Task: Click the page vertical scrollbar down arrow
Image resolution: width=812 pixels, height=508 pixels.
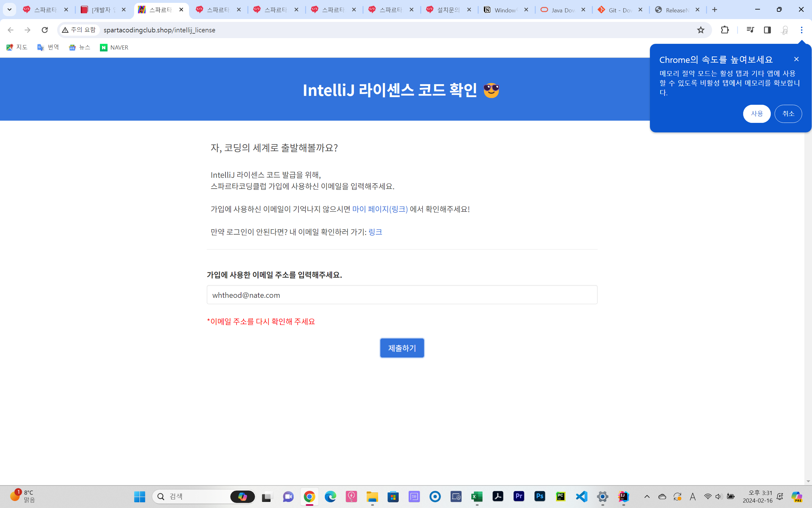Action: pos(808,481)
